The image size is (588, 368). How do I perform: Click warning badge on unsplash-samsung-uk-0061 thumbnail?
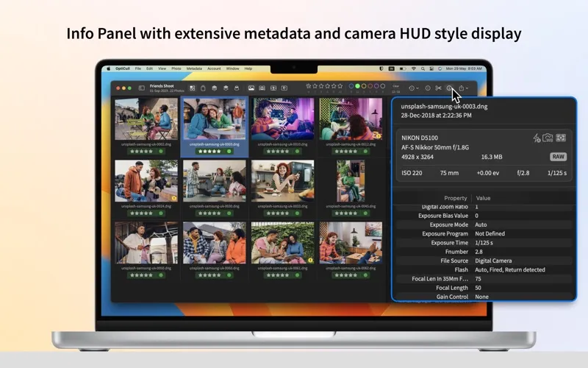click(x=310, y=260)
